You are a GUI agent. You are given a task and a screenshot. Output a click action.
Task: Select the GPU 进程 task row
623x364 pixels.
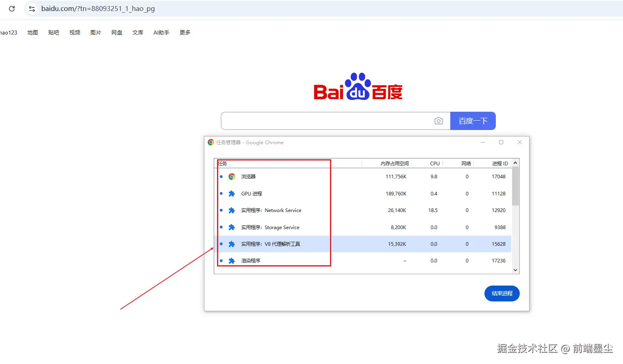pos(363,194)
